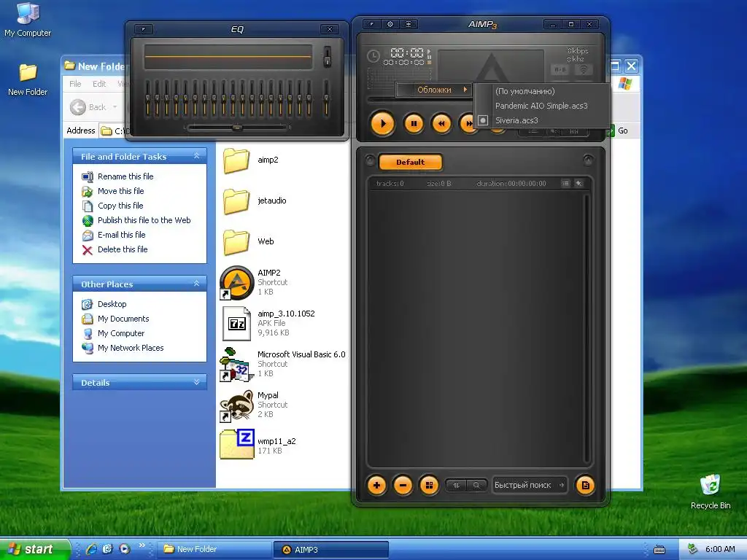Click Publish this file to the Web
747x560 pixels.
click(x=144, y=220)
